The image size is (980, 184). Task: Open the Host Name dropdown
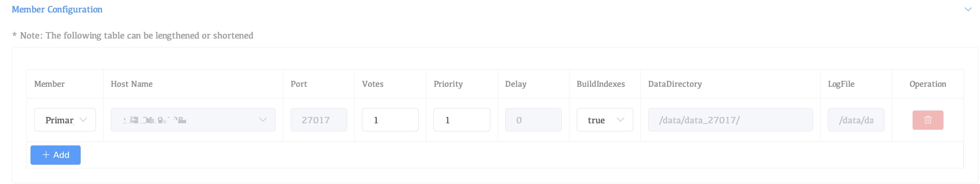pyautogui.click(x=193, y=120)
